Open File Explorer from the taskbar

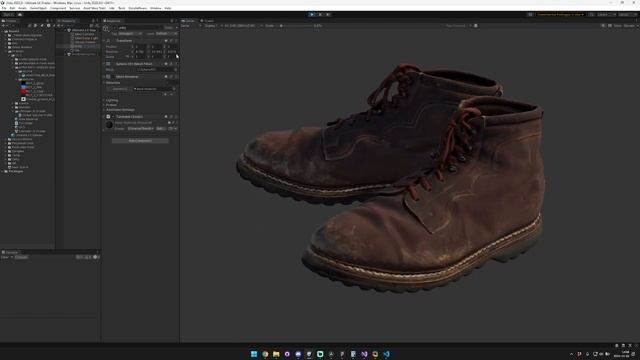point(276,354)
